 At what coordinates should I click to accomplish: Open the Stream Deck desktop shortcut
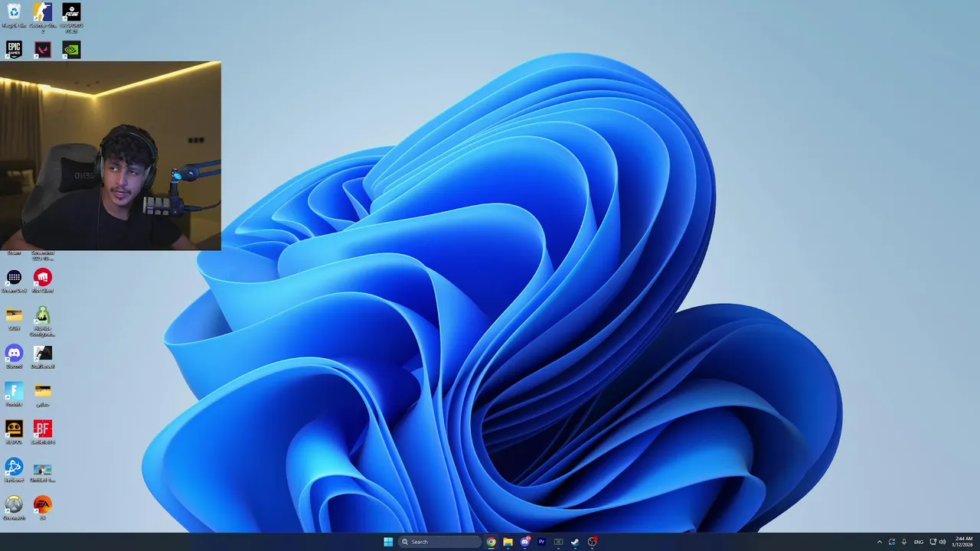pos(14,281)
